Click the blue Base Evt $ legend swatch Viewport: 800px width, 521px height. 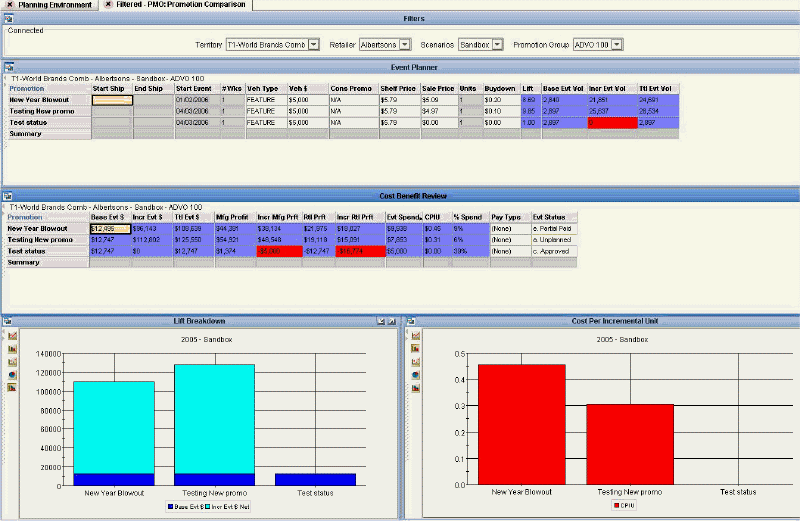(x=170, y=507)
